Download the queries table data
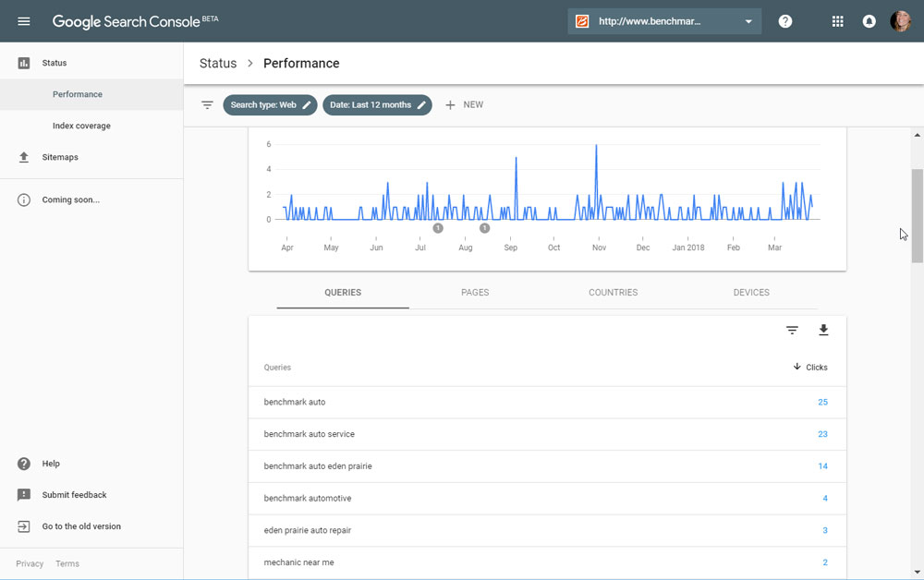924x580 pixels. click(823, 330)
